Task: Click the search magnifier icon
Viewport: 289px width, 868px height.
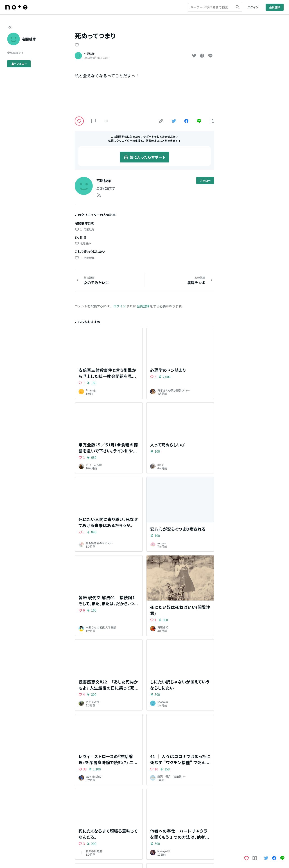Action: (237, 7)
